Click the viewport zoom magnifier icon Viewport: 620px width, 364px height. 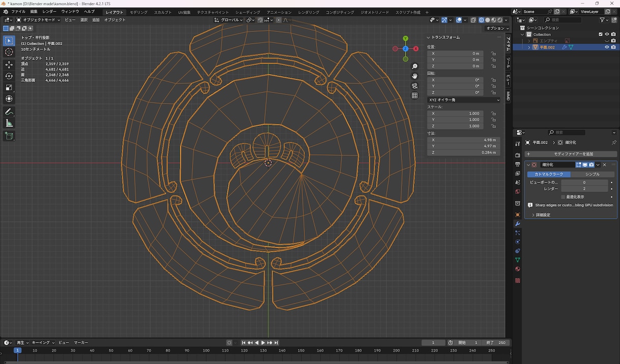[415, 67]
